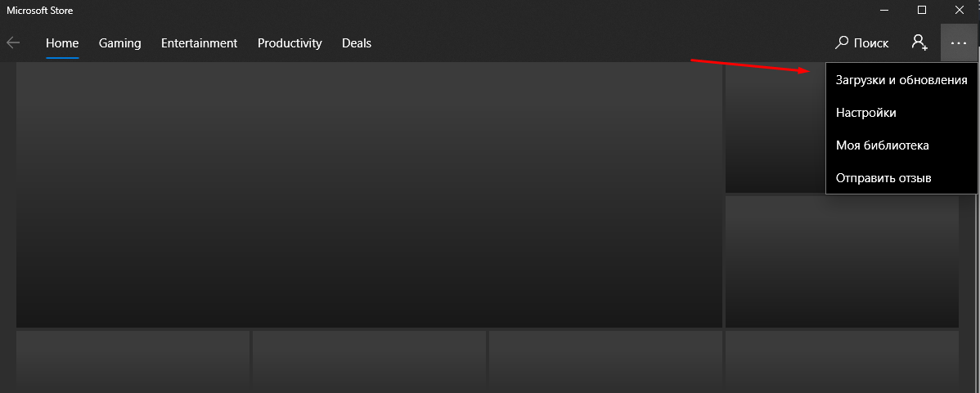Image resolution: width=980 pixels, height=393 pixels.
Task: Select the first tile in the bottom row
Action: 133,361
